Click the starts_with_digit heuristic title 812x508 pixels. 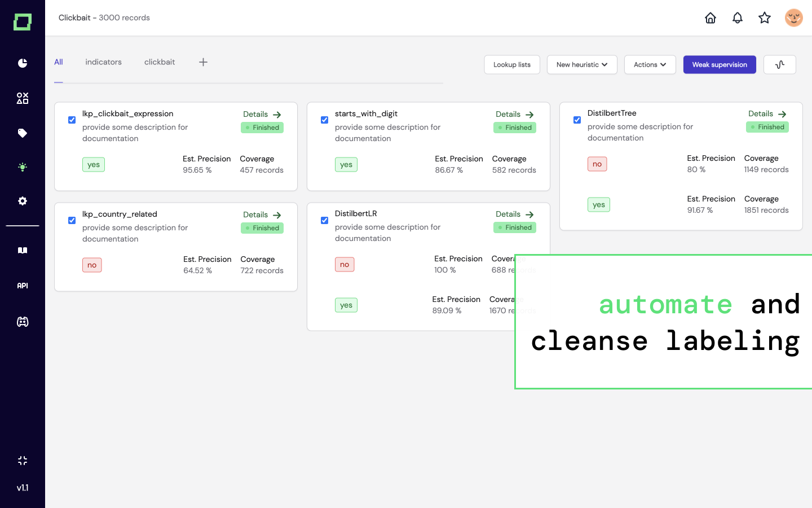click(x=366, y=113)
